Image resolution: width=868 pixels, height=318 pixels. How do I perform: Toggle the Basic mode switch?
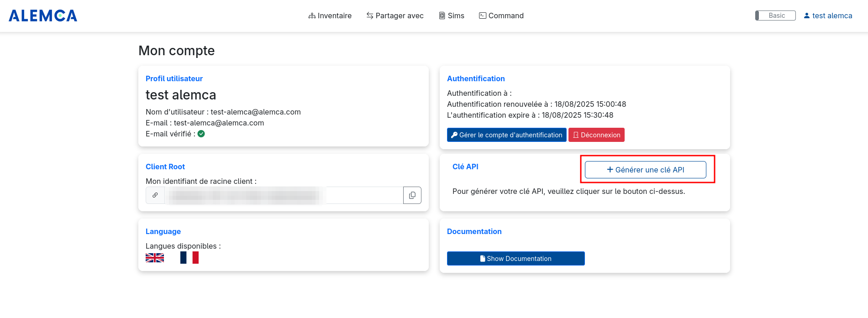pos(775,16)
